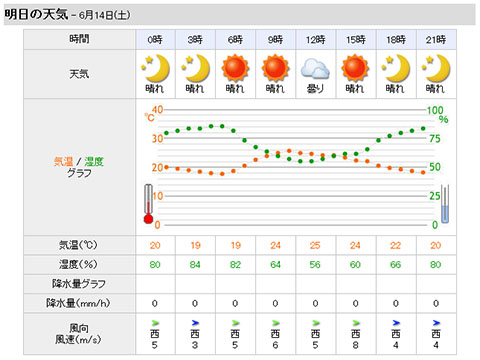Screen dimensions: 480x360
Task: Select the 3時 time column header
Action: 195,40
